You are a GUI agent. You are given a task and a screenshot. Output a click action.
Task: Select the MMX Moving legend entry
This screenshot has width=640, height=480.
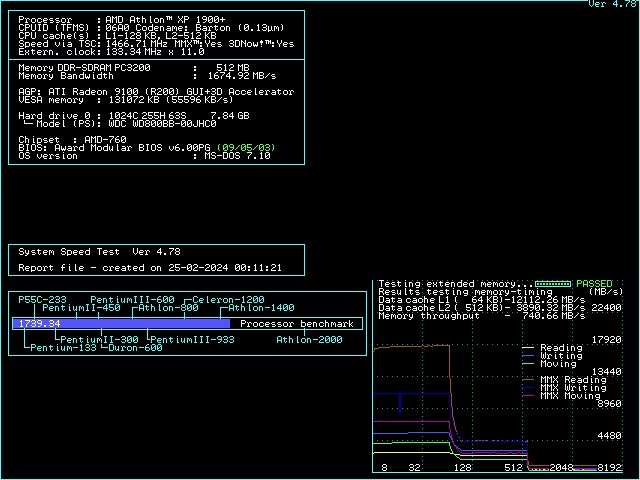[x=570, y=396]
